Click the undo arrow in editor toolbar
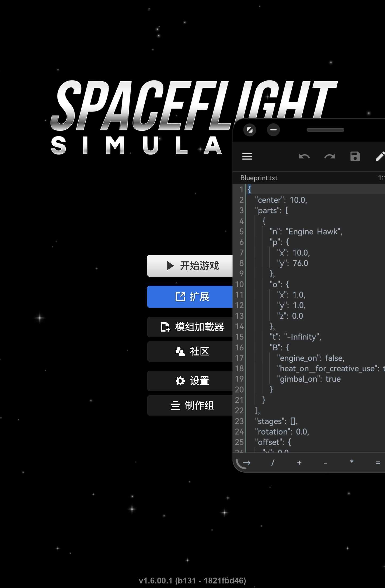The width and height of the screenshot is (385, 588). point(304,156)
